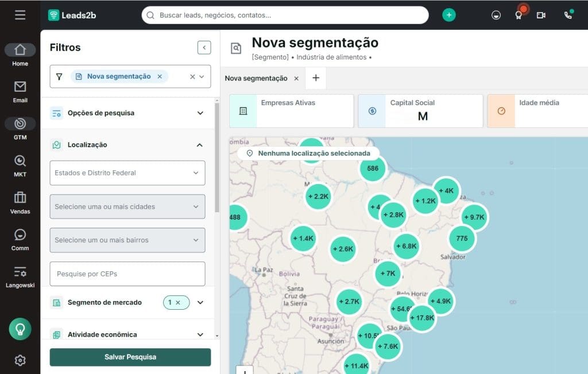Click the +1.4K map cluster
This screenshot has height=374, width=588.
click(303, 239)
